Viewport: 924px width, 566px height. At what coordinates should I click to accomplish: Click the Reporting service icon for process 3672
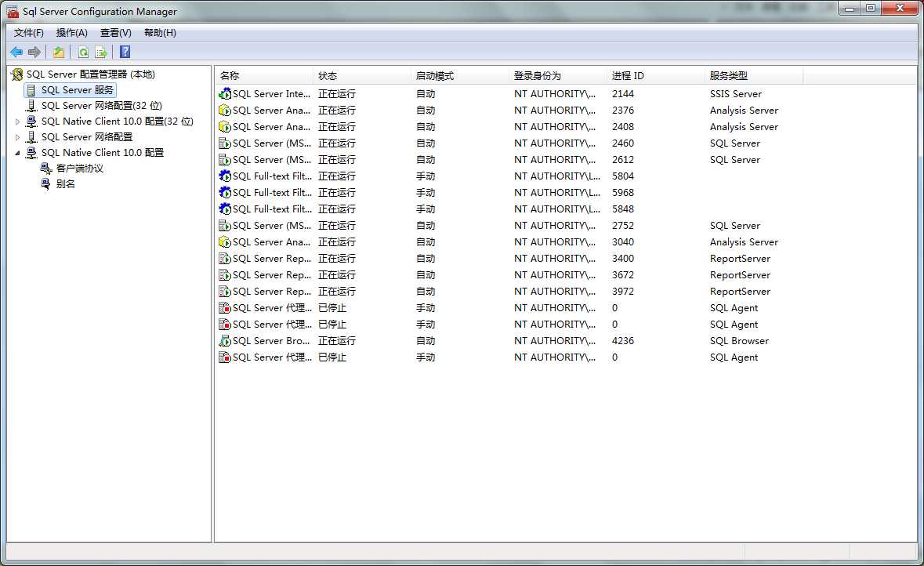tap(224, 275)
